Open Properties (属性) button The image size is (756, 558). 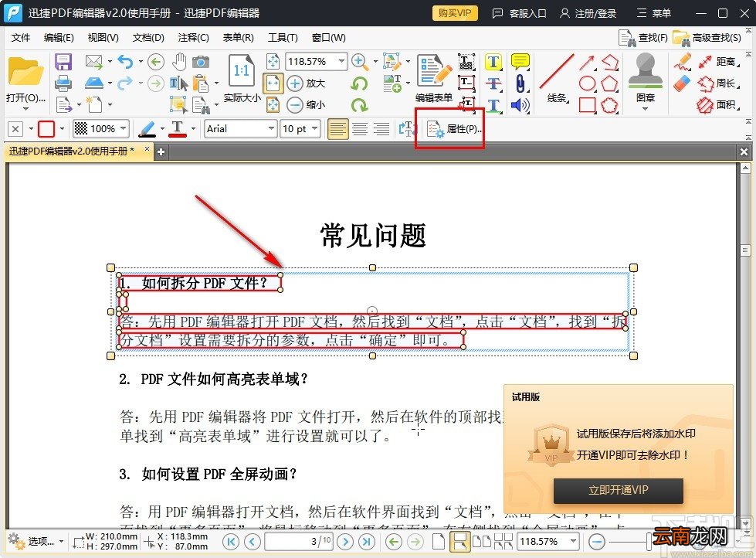pos(454,129)
